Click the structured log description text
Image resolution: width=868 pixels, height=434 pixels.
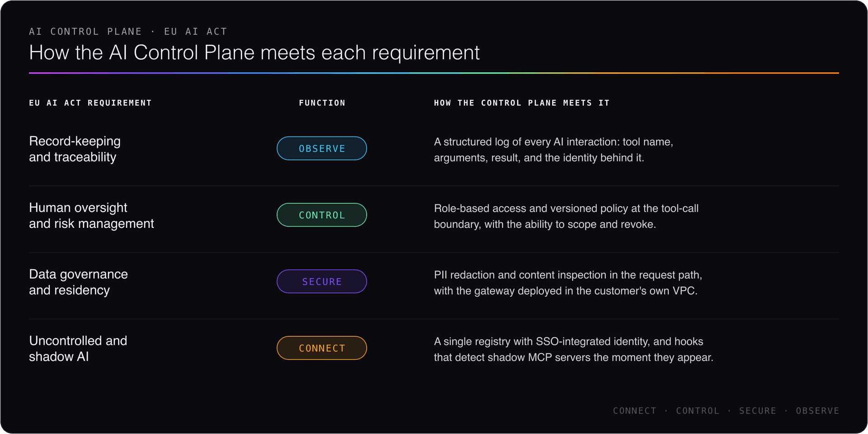click(x=553, y=150)
